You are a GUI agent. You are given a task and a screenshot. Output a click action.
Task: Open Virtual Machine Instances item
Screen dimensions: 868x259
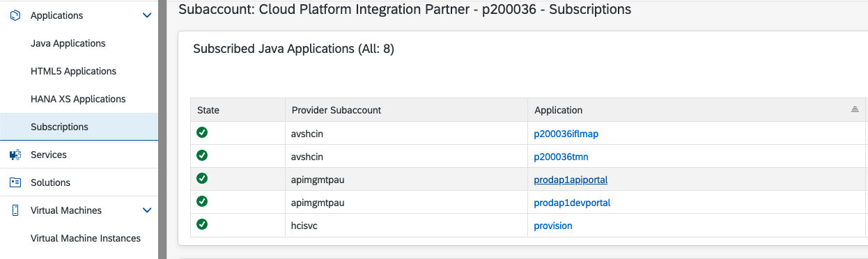point(86,238)
